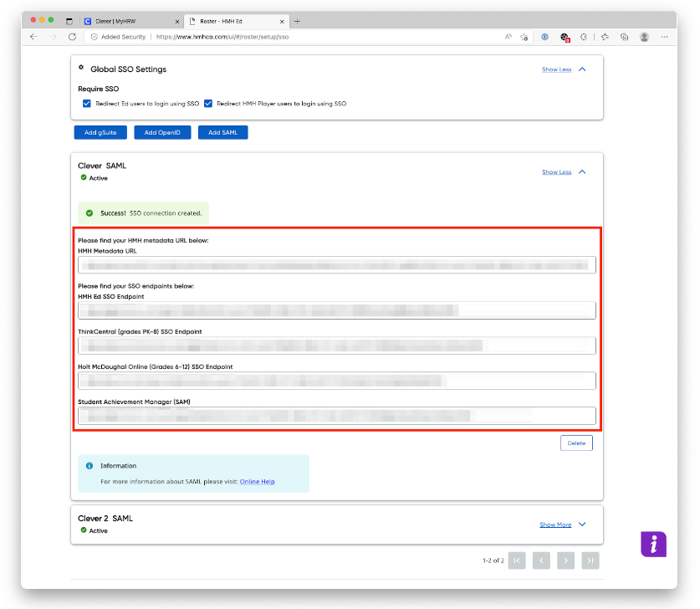
Task: Uncheck Redirect Ed users to login using SSO
Action: point(87,104)
